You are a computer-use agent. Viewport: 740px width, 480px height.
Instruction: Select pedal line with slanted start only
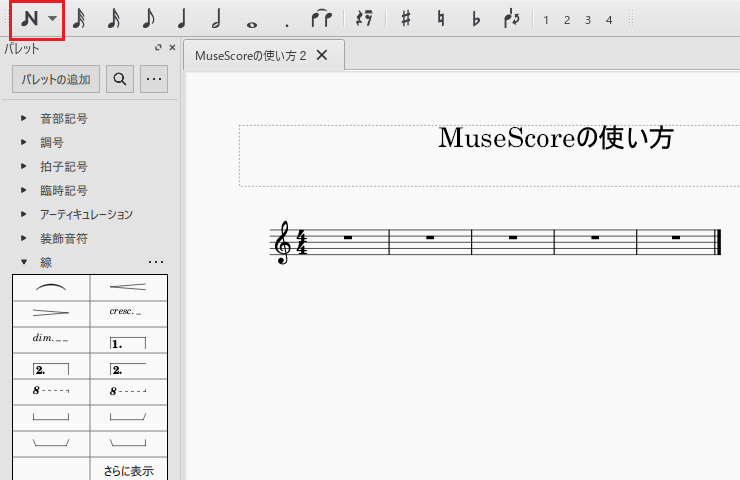coord(128,444)
